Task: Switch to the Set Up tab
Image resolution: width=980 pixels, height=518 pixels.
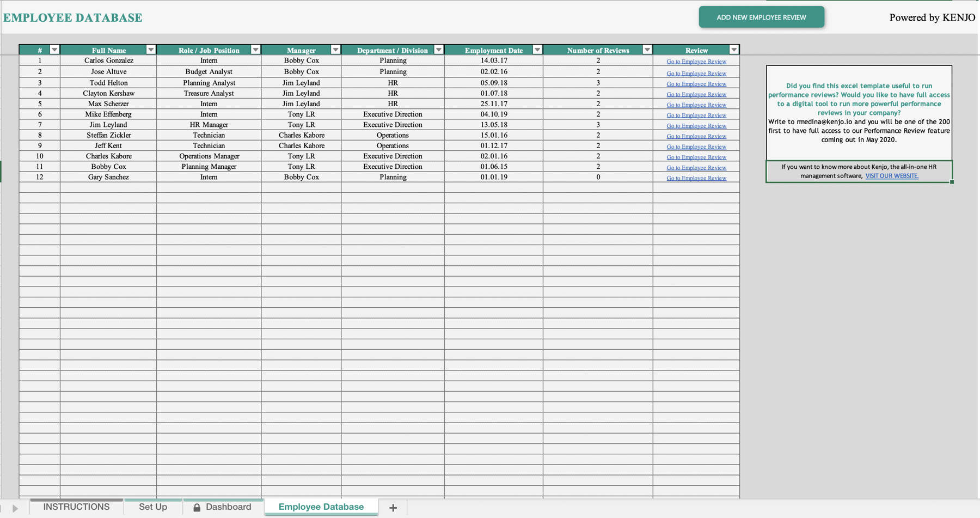Action: coord(153,507)
